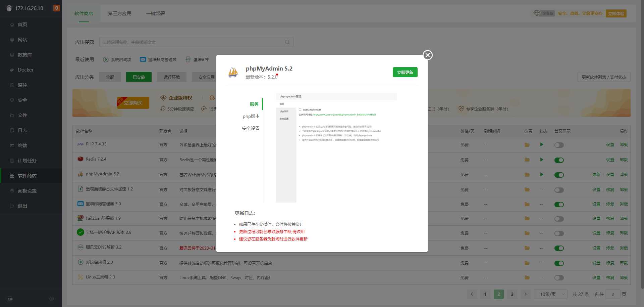Click 卸载 link for Redis 7.2.4
The image size is (644, 307).
[x=624, y=160]
